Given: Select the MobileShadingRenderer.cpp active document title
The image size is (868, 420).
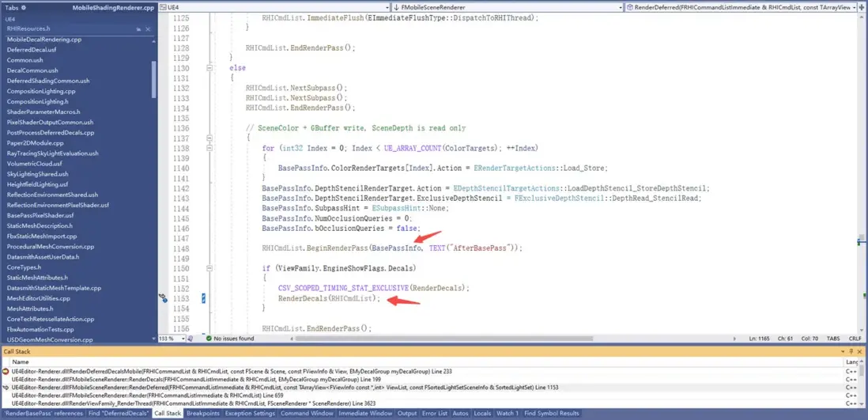Looking at the screenshot, I should [114, 8].
